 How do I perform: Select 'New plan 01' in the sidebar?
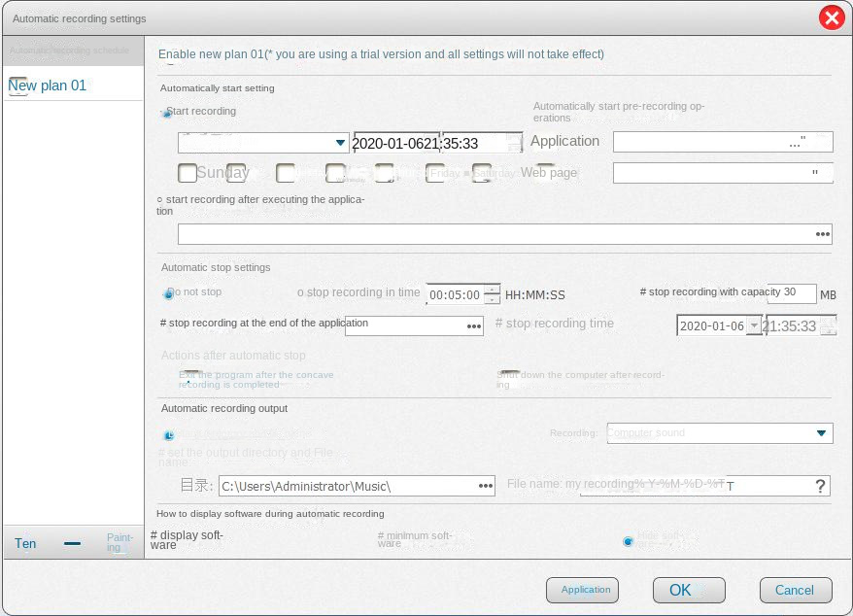point(46,86)
